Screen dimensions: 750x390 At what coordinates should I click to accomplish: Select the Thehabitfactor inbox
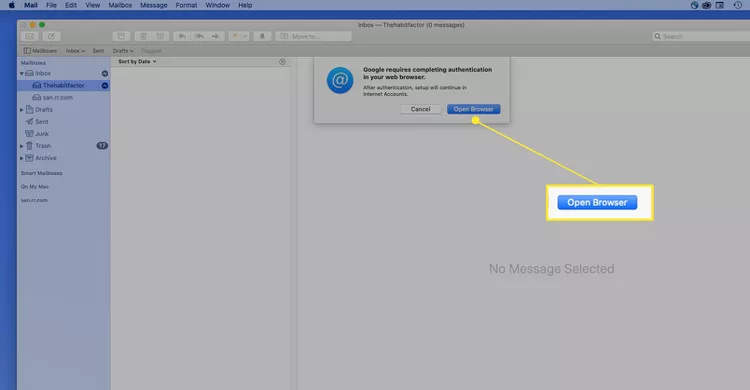click(64, 85)
